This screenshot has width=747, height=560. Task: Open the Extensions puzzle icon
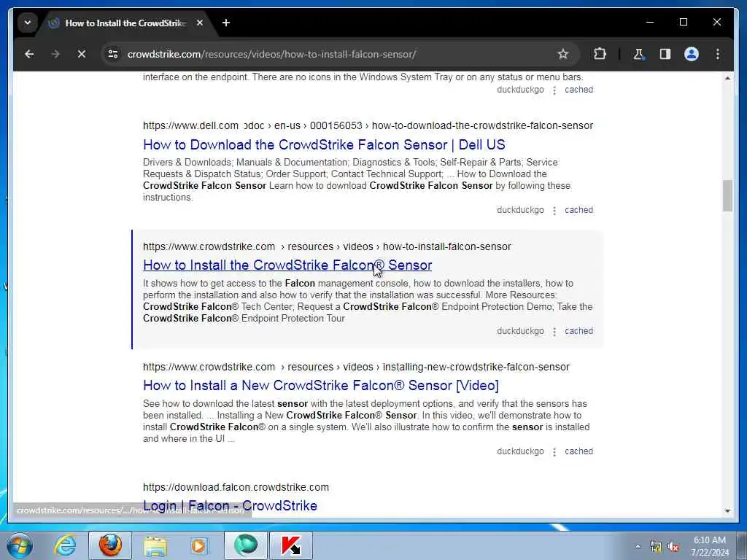(x=600, y=54)
